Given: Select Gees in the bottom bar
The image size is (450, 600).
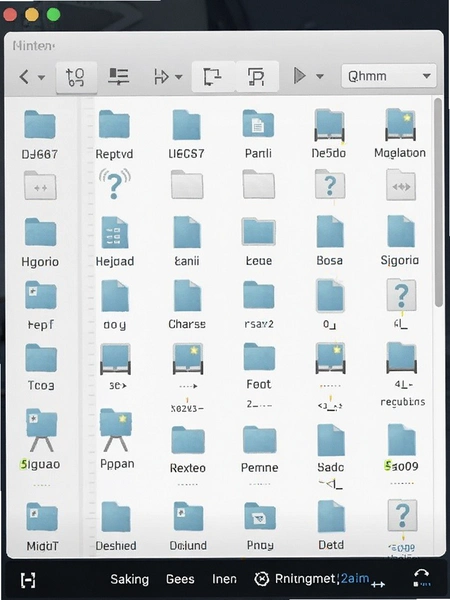Looking at the screenshot, I should click(x=180, y=579).
